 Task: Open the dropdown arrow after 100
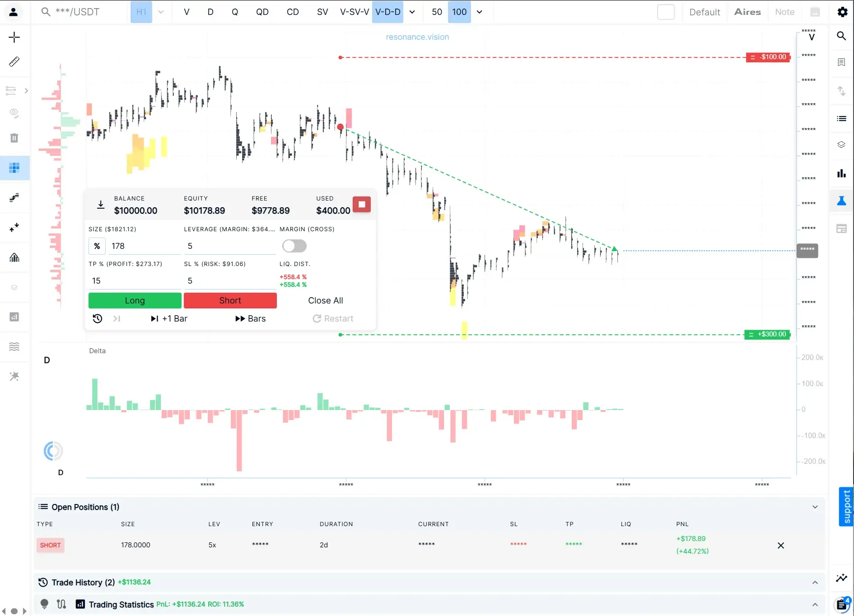coord(480,12)
